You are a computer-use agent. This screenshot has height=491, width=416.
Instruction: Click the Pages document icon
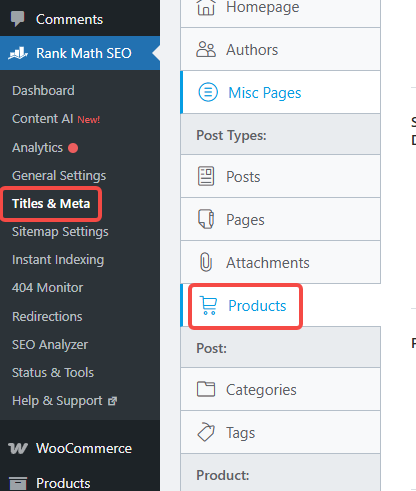point(206,219)
